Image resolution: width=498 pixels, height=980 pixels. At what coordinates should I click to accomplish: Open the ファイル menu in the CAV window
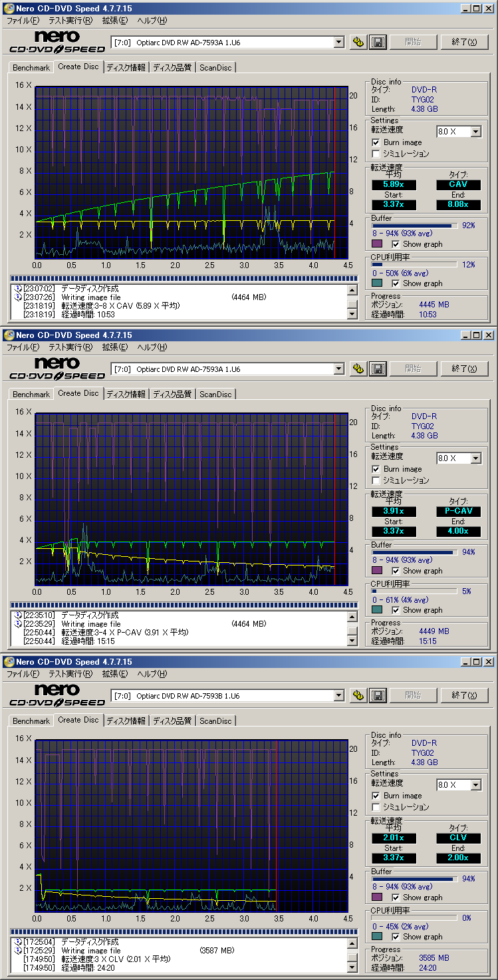pos(23,21)
